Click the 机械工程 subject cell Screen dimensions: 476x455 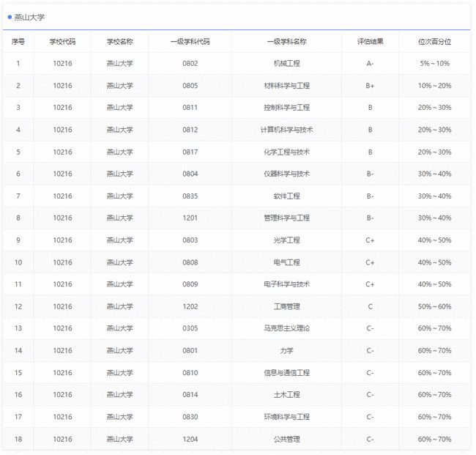287,63
